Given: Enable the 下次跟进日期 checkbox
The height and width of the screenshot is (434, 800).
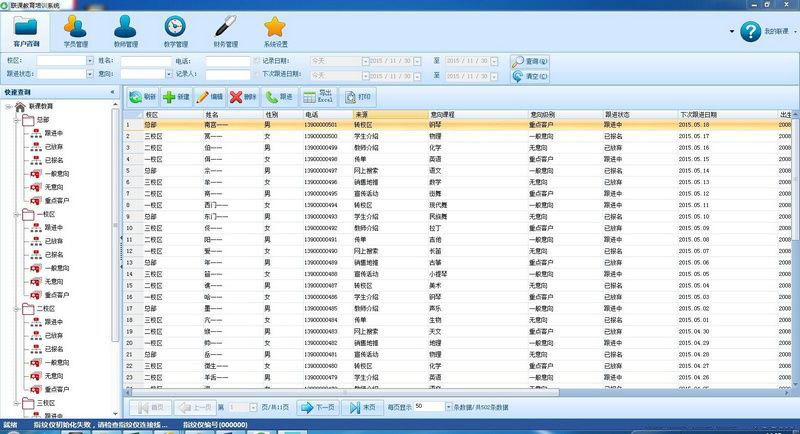Looking at the screenshot, I should pos(256,74).
